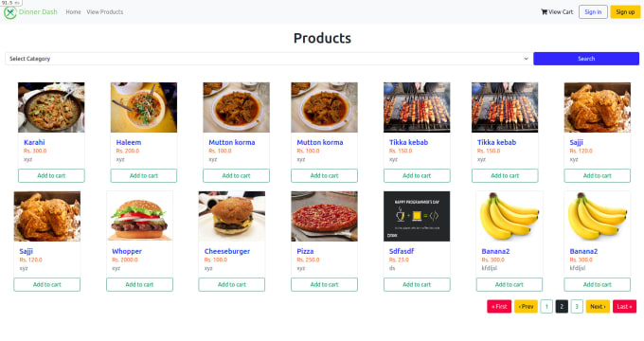The height and width of the screenshot is (341, 644).
Task: Click the Last page button
Action: coord(625,307)
